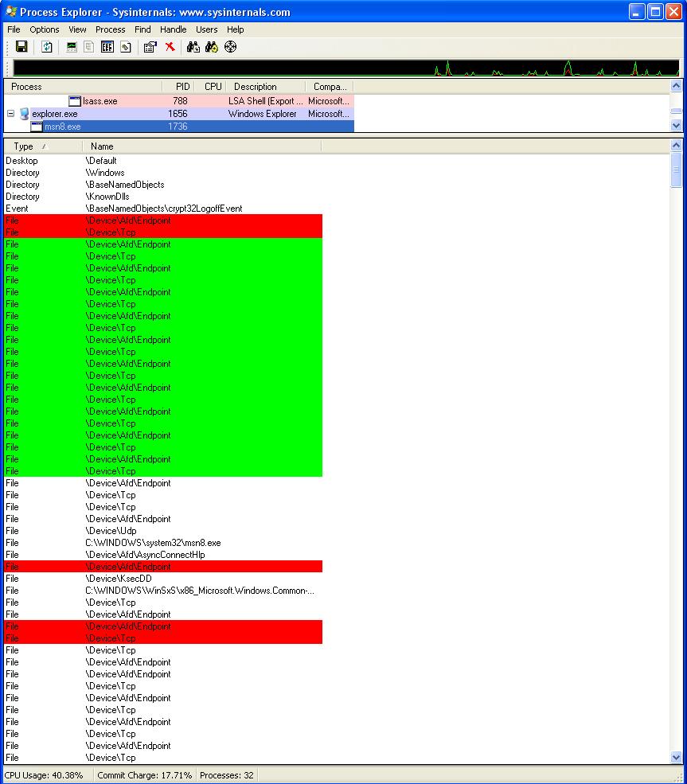Select the crypt32LogoffEvent event handle row
This screenshot has width=687, height=784.
pos(163,209)
